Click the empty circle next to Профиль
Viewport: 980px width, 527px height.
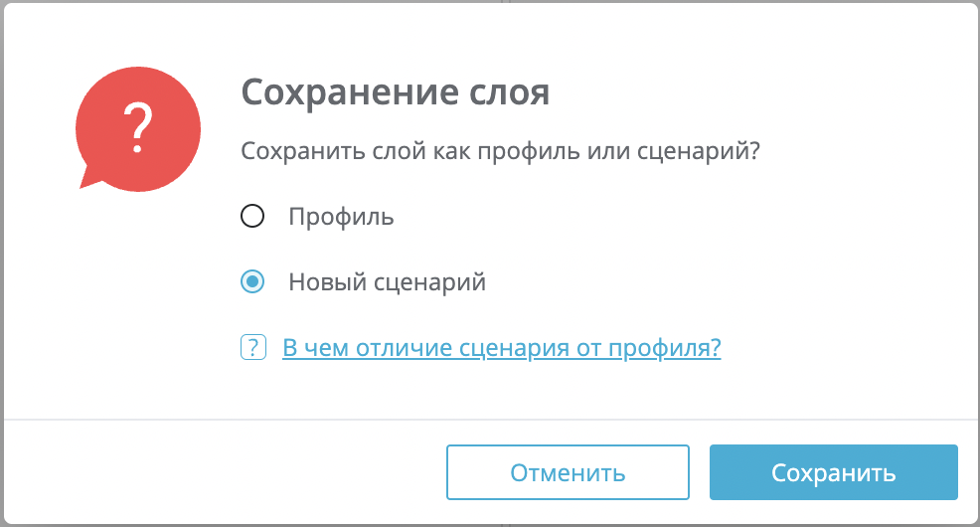pos(252,217)
